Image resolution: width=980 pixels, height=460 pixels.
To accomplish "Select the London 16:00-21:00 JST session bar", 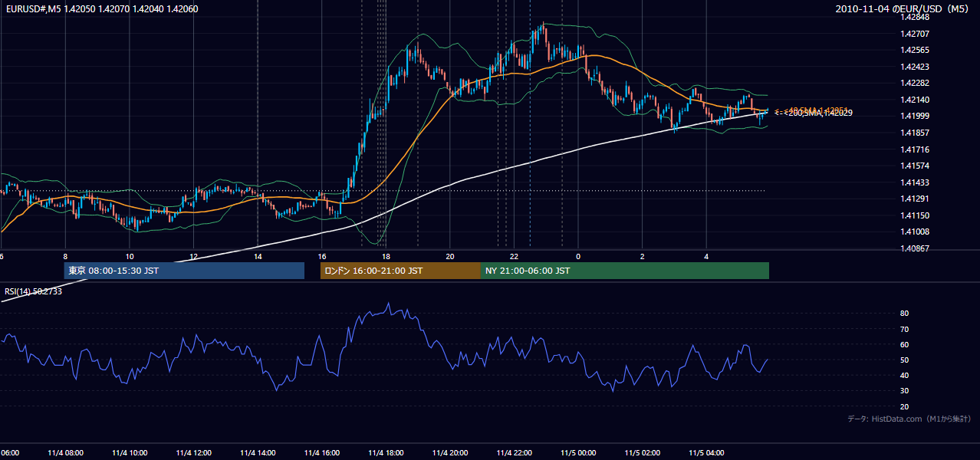I will click(x=400, y=271).
